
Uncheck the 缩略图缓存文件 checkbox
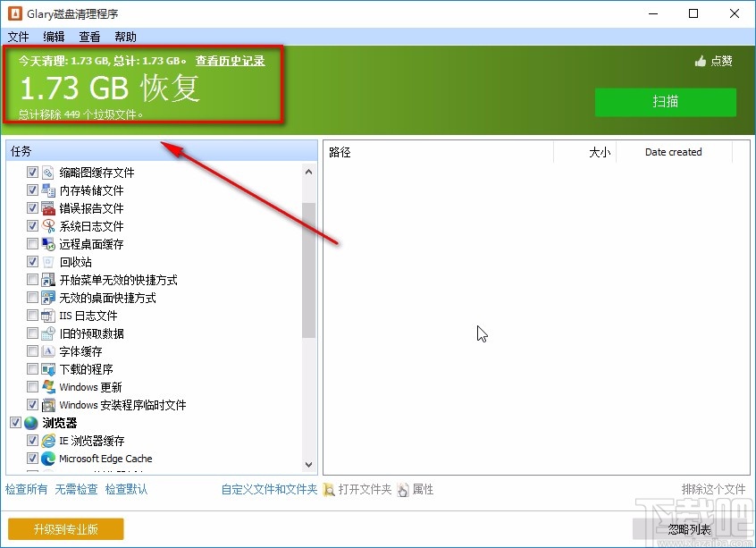pyautogui.click(x=32, y=173)
